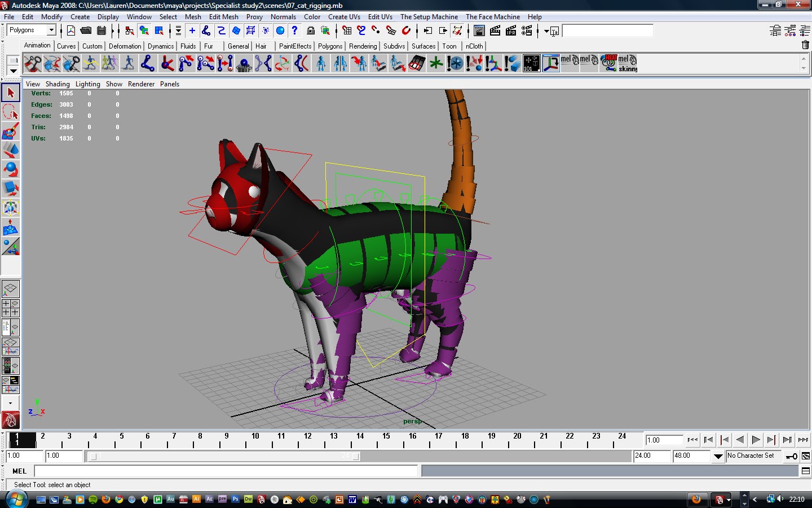This screenshot has height=508, width=812.
Task: Open the Setup Machine menu
Action: pyautogui.click(x=429, y=16)
